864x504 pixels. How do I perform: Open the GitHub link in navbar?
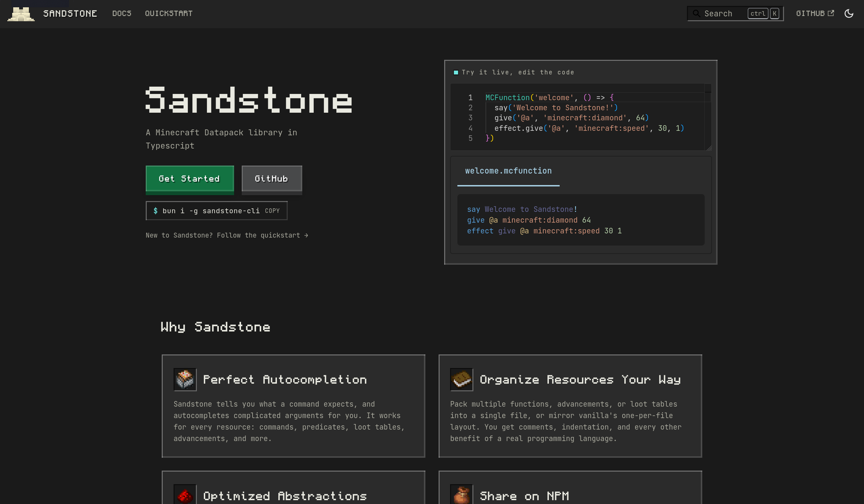815,14
